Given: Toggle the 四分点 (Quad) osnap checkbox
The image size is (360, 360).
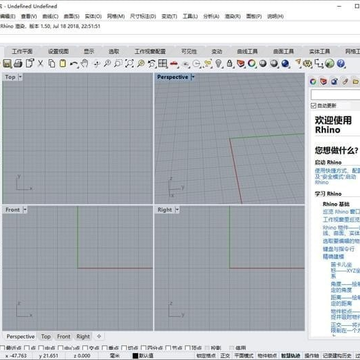Looking at the screenshot, I should pos(143,348).
